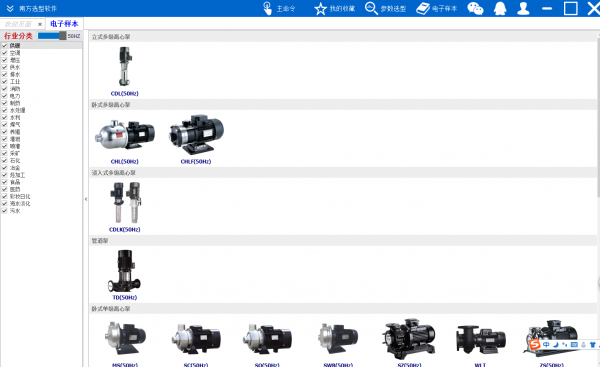Uncheck the 水处理 checkbox
This screenshot has height=367, width=600.
pos(5,110)
